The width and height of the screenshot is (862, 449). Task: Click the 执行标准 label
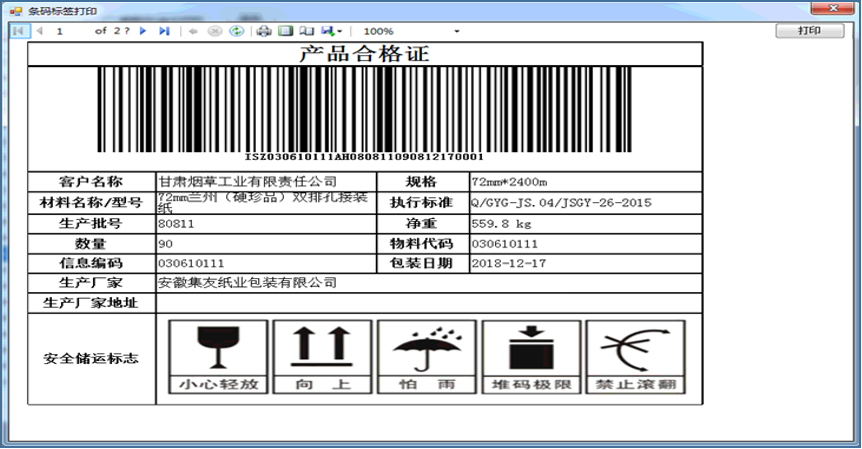coord(422,203)
